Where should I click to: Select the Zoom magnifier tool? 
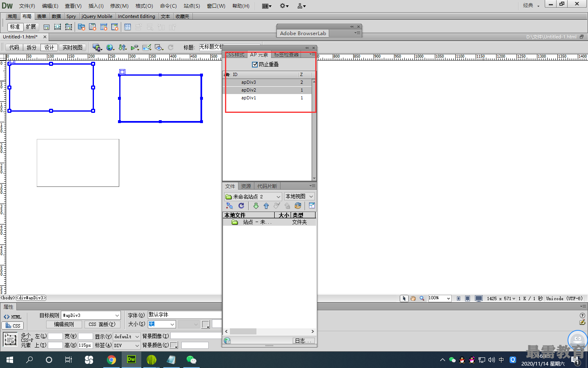tap(422, 298)
